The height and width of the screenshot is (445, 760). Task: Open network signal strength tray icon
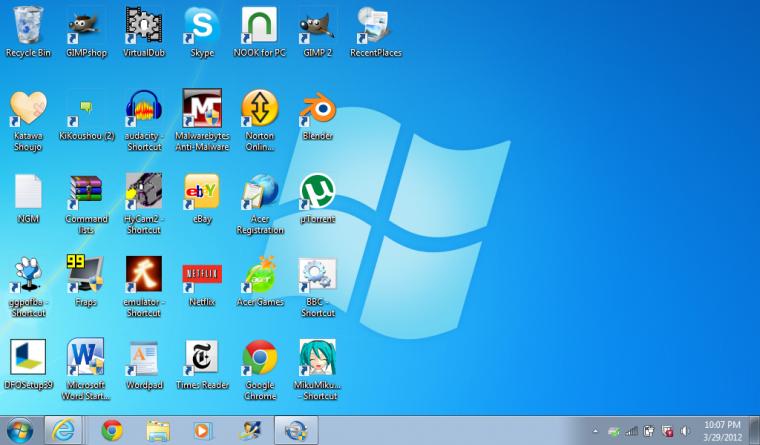632,430
